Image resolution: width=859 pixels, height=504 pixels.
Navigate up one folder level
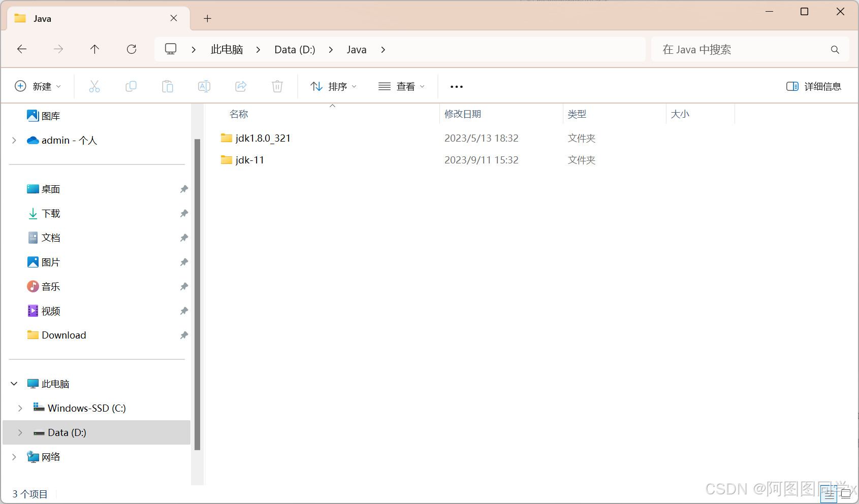pyautogui.click(x=94, y=49)
